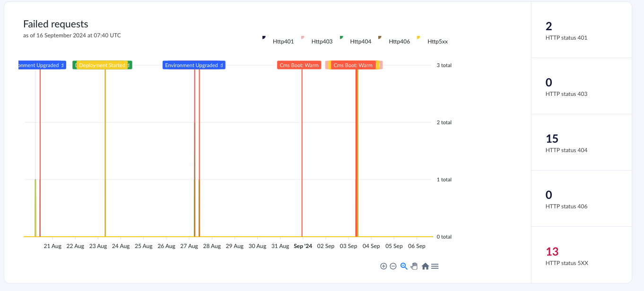Viewport: 644px width, 291px height.
Task: Click the Cms Boot: Warm marker near 3 Sep
Action: (x=353, y=65)
